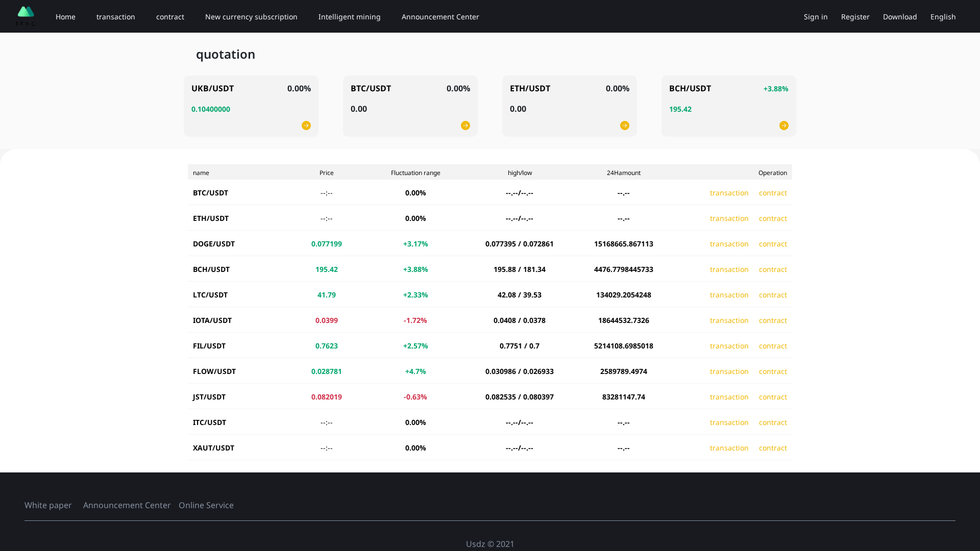The image size is (980, 551).
Task: Click contract link for IOTA/USDT row
Action: point(773,320)
